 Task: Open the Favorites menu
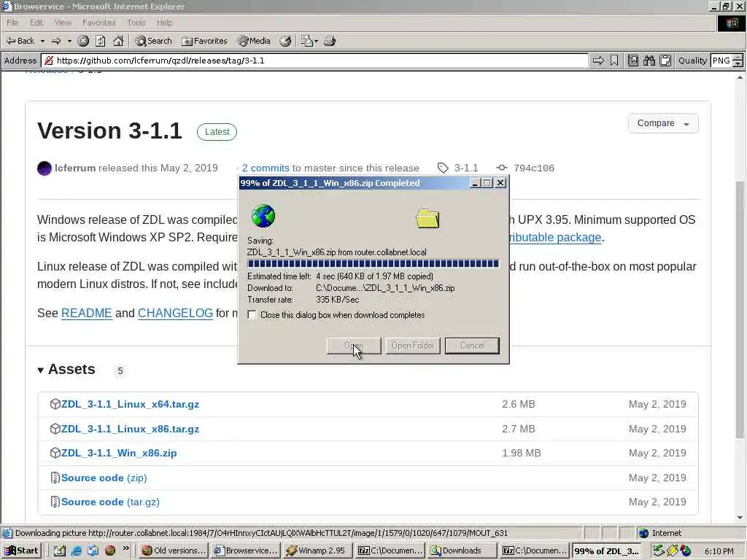click(98, 23)
